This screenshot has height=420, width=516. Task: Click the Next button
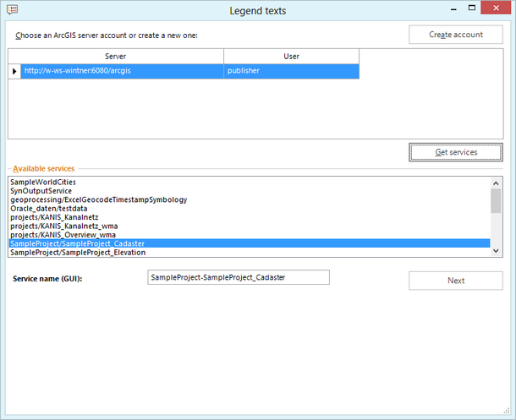point(455,281)
